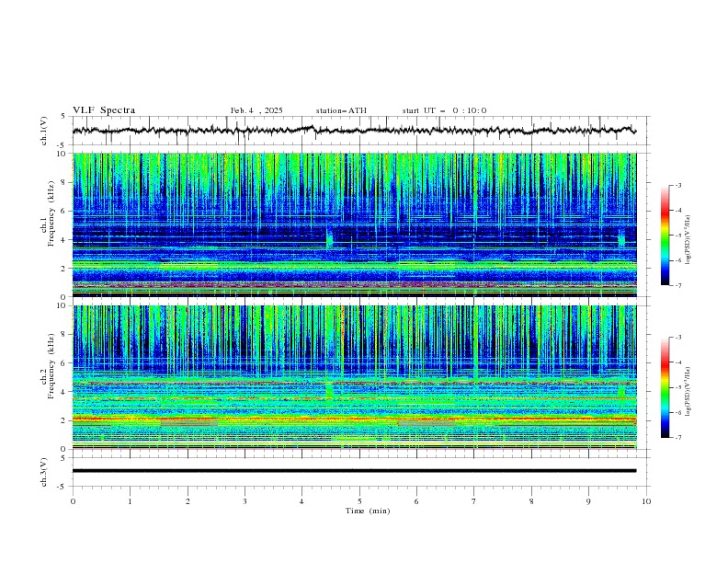The image size is (728, 563).
Task: Click the ch.1 waveform trace
Action: coord(354,131)
